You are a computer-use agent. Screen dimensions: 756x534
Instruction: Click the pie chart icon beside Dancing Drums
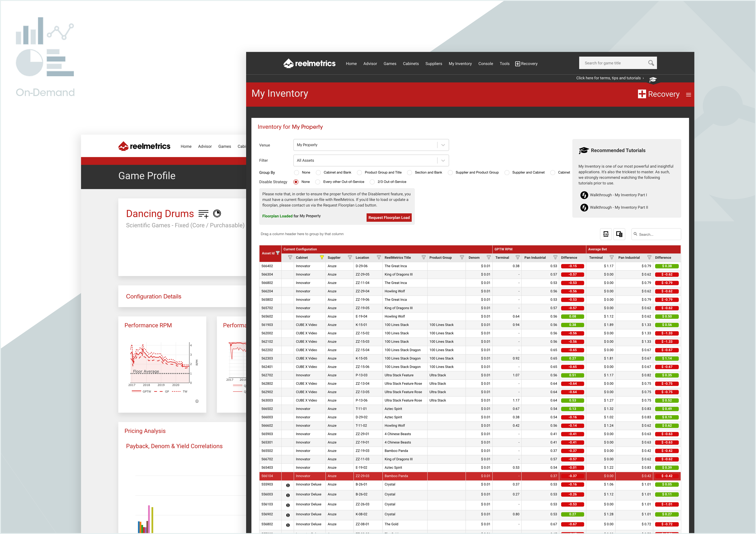(217, 214)
